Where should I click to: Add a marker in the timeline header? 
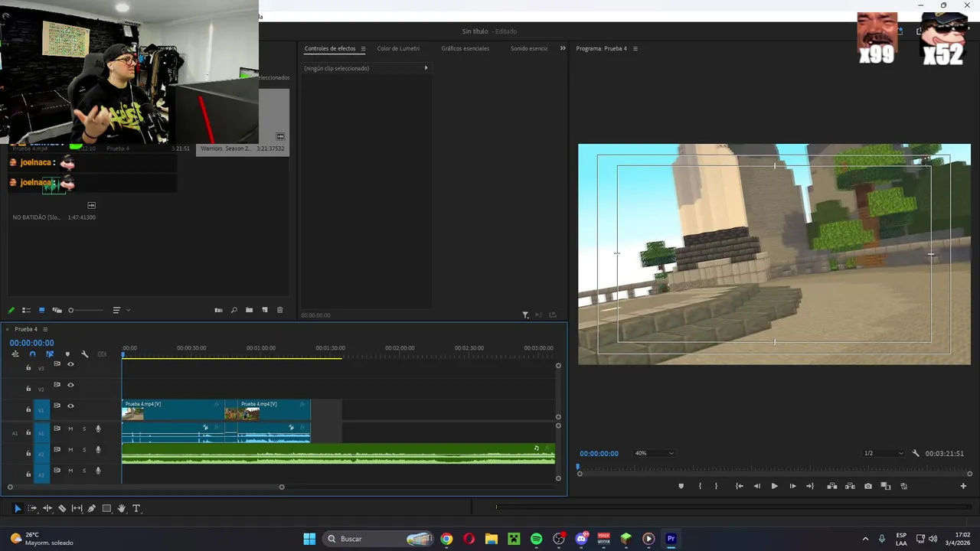point(67,354)
